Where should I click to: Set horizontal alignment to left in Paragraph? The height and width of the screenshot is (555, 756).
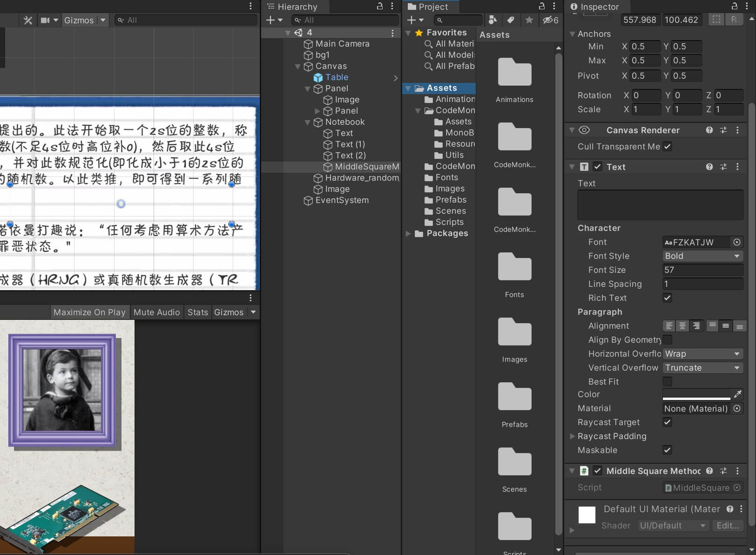669,326
